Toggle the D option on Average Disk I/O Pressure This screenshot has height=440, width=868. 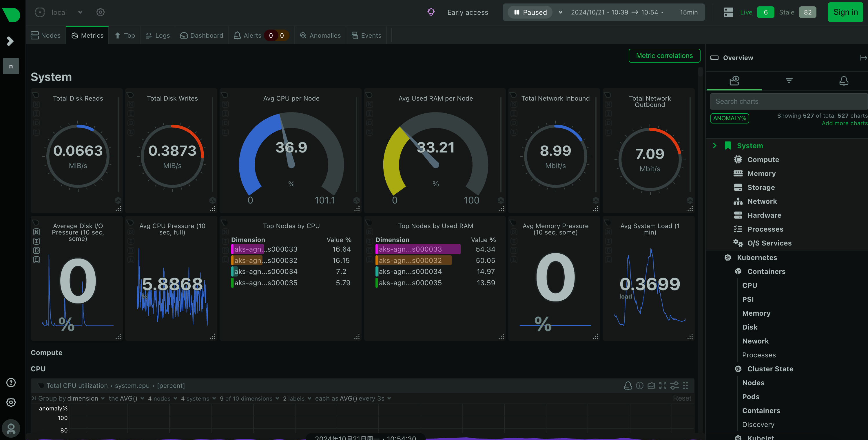point(37,250)
